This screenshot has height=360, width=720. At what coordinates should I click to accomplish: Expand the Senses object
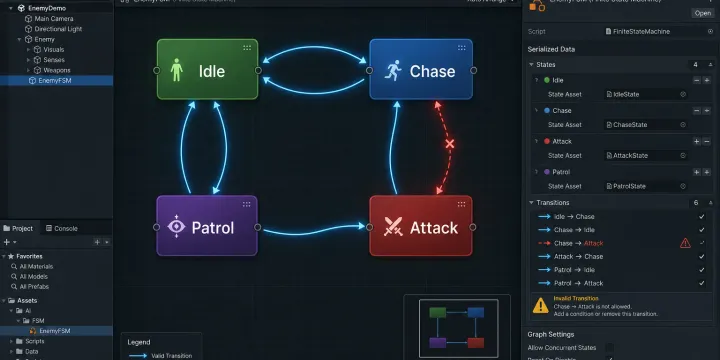tap(28, 60)
